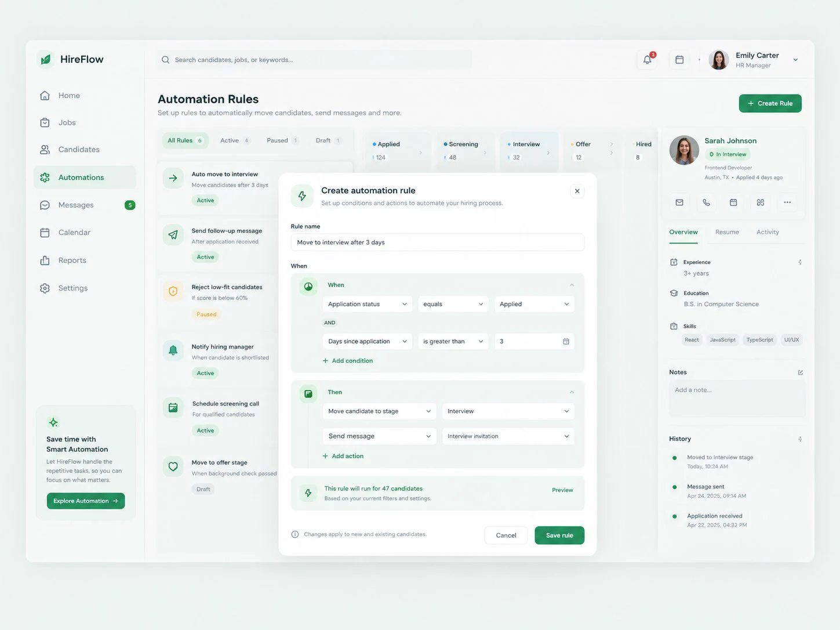
Task: Click the Explore Automation button
Action: 86,501
